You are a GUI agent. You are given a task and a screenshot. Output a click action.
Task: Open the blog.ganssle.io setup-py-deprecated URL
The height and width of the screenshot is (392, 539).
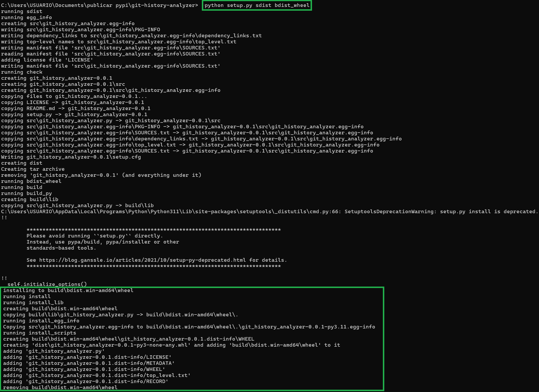tap(143, 260)
